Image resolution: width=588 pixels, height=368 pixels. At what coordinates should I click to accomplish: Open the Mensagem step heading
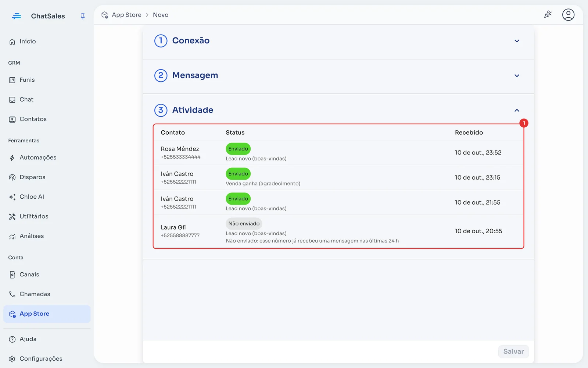tap(195, 75)
